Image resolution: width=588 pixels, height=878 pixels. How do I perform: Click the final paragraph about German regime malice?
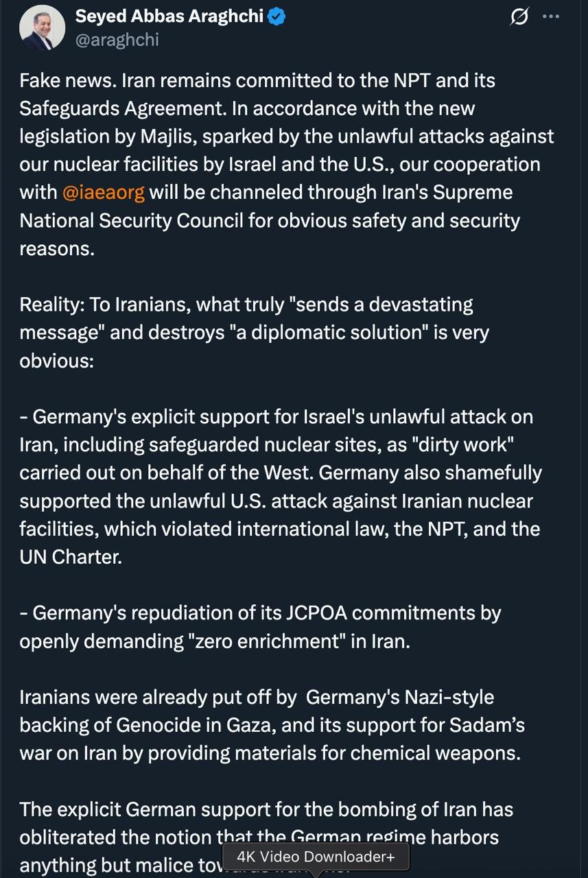pos(266,809)
